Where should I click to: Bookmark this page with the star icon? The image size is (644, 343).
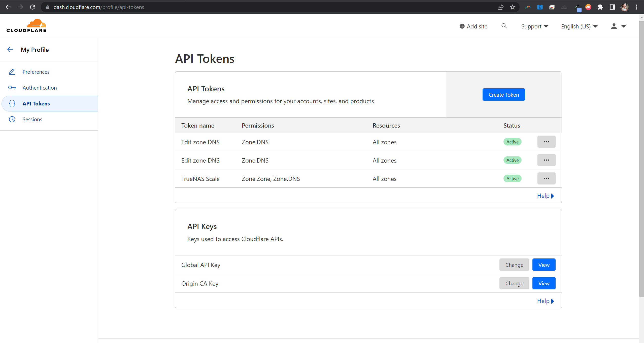[512, 7]
